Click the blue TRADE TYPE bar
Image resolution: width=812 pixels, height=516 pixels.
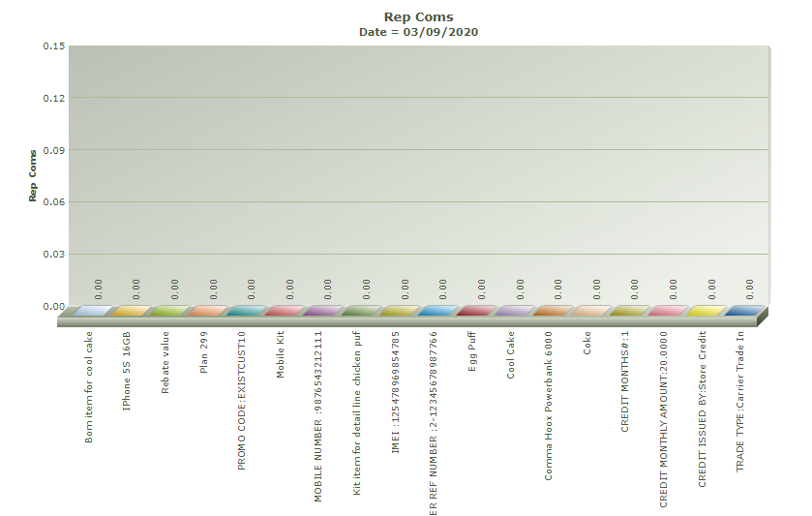point(744,311)
